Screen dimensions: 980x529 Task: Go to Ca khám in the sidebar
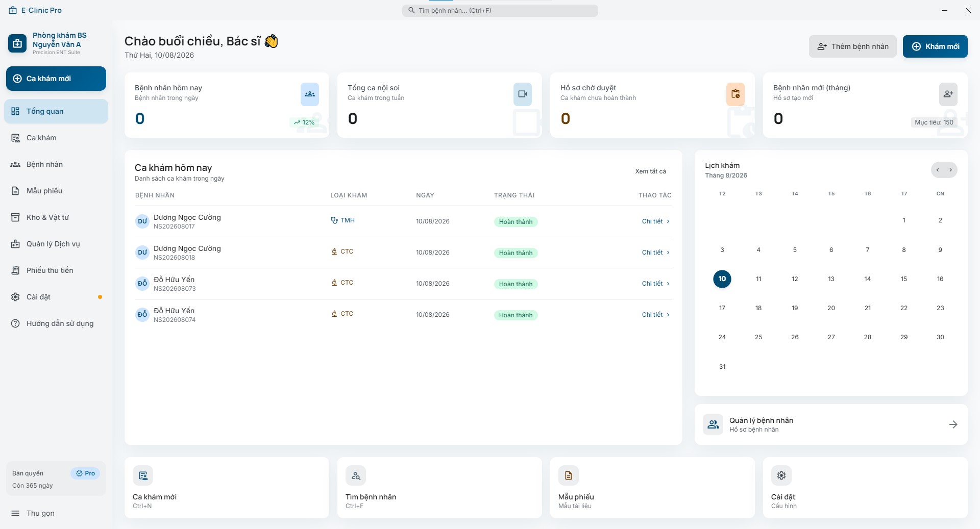point(56,138)
